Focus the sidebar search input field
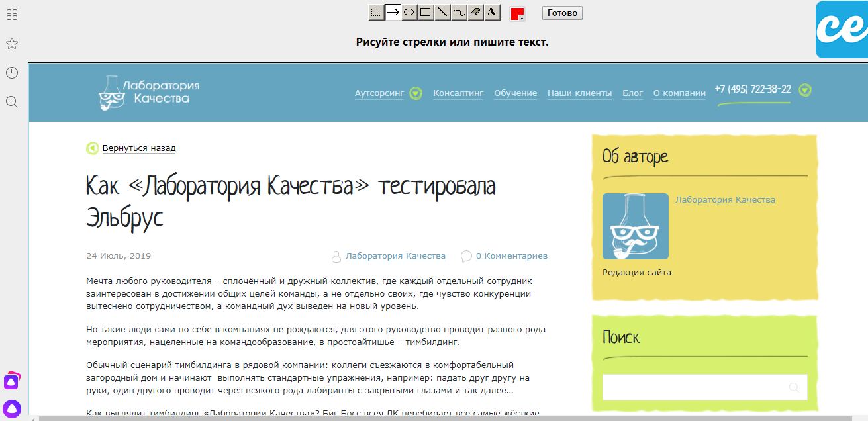868x421 pixels. pos(705,387)
